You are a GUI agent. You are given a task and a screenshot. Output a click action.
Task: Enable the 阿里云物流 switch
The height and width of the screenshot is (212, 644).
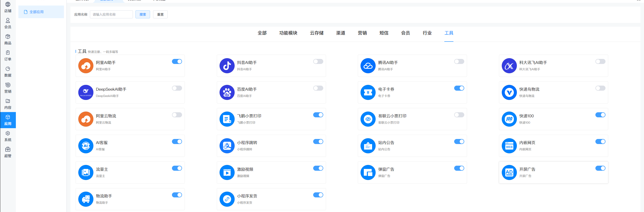click(177, 115)
